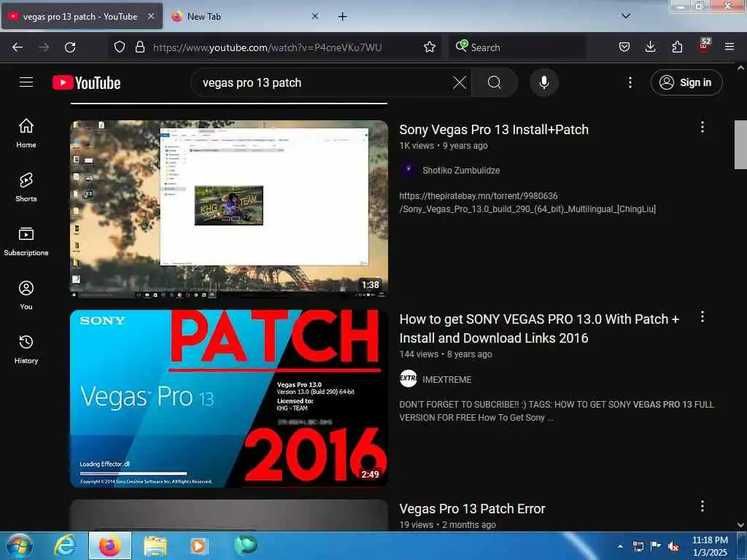Play the 1:38 install video thumbnail
The image size is (747, 560).
point(229,209)
